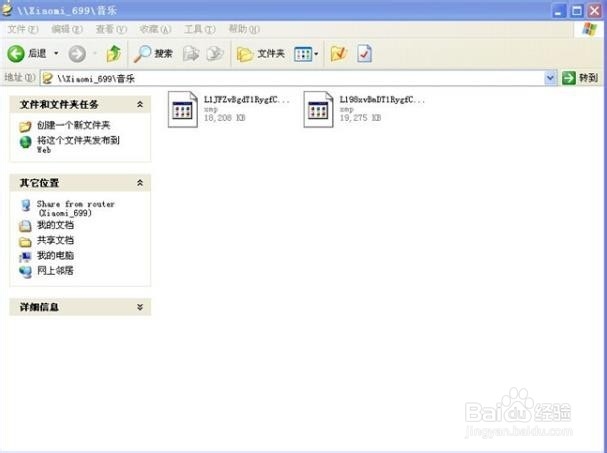Click the My Computer icon

[x=25, y=257]
